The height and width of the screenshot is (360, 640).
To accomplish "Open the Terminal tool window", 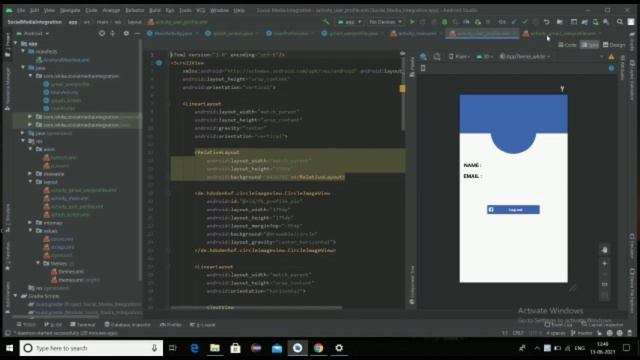I will pos(83,324).
